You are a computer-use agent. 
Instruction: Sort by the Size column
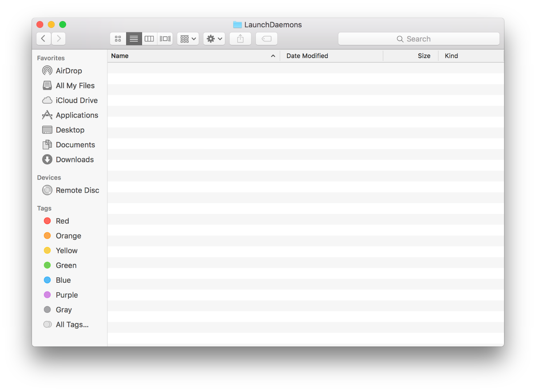pyautogui.click(x=411, y=56)
